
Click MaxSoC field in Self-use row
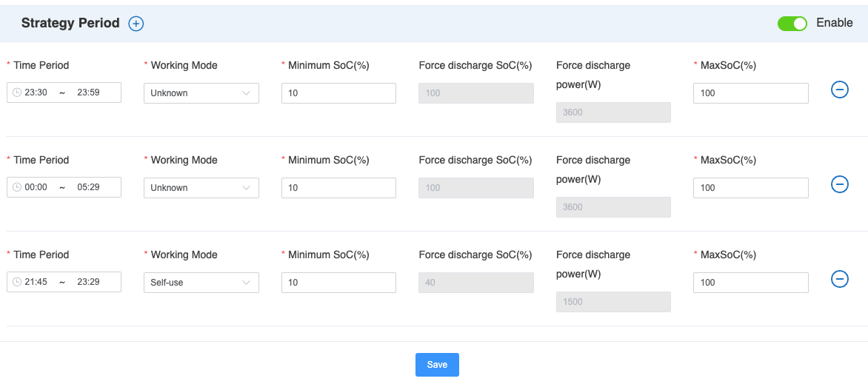point(750,283)
